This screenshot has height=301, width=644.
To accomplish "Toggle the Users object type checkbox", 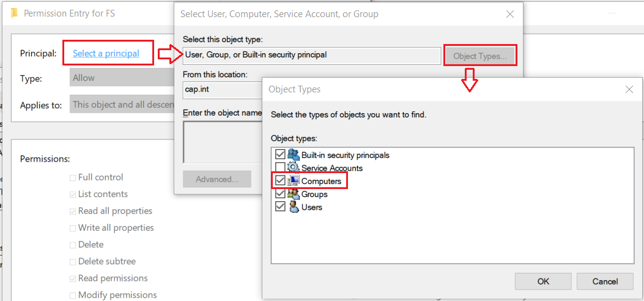I will pos(280,207).
